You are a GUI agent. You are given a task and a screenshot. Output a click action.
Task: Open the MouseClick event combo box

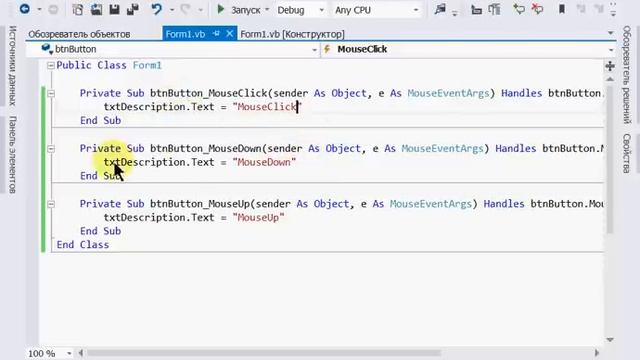(x=469, y=49)
